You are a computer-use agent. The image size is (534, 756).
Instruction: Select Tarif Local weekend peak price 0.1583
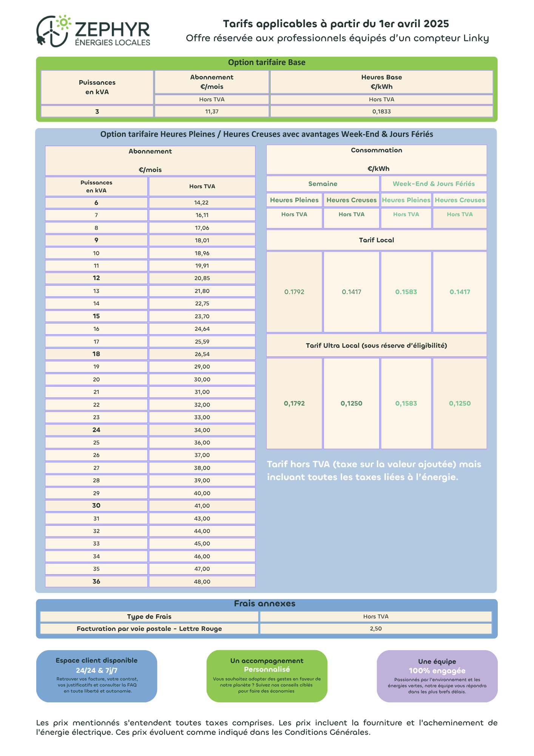(x=406, y=292)
